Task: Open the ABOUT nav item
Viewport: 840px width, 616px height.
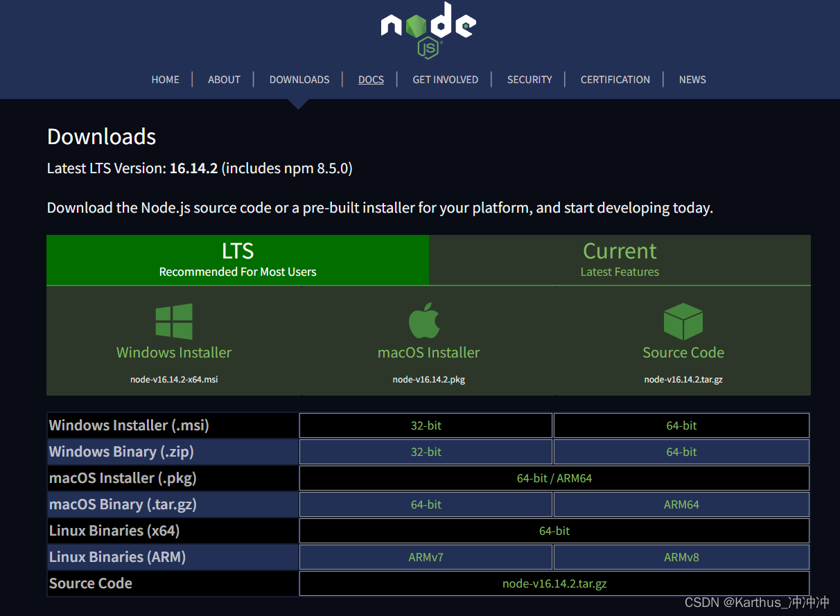Action: click(224, 80)
